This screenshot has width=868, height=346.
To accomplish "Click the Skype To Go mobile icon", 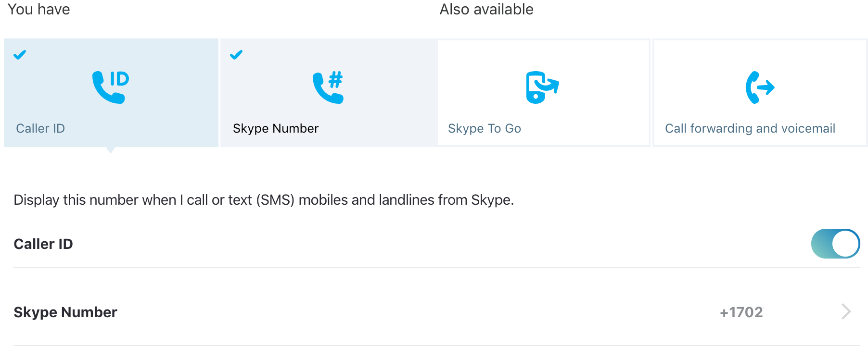I will click(542, 87).
